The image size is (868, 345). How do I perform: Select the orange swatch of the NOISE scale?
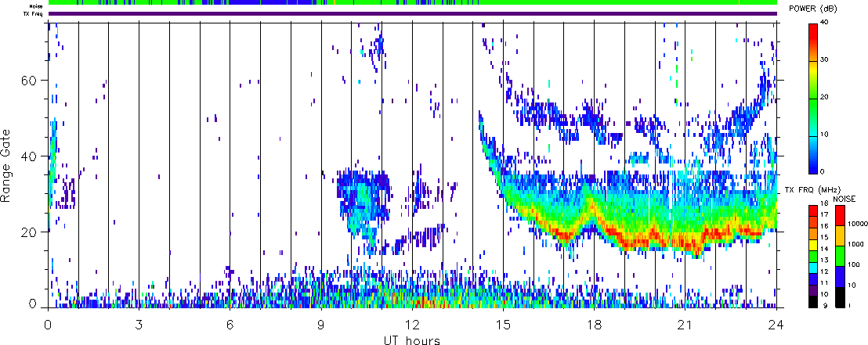click(839, 235)
